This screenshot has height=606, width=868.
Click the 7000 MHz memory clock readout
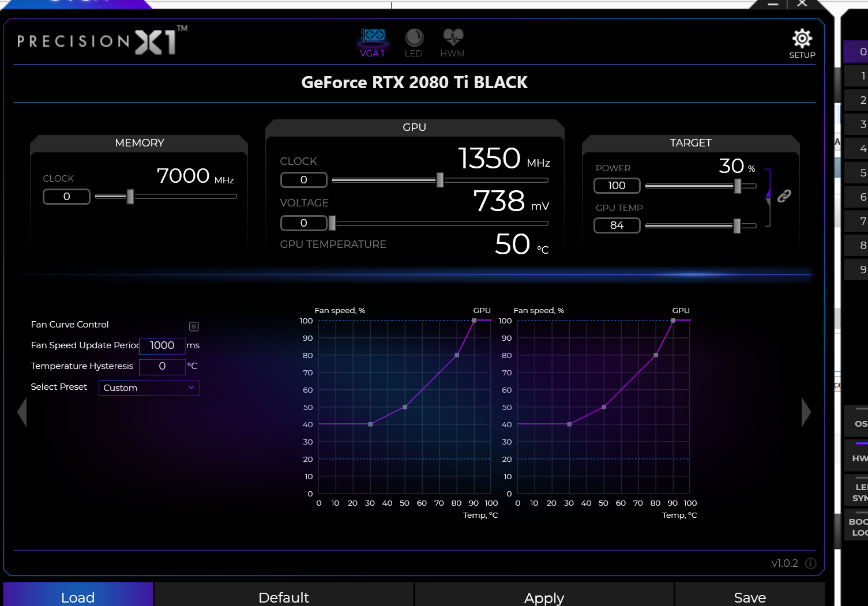[x=196, y=176]
